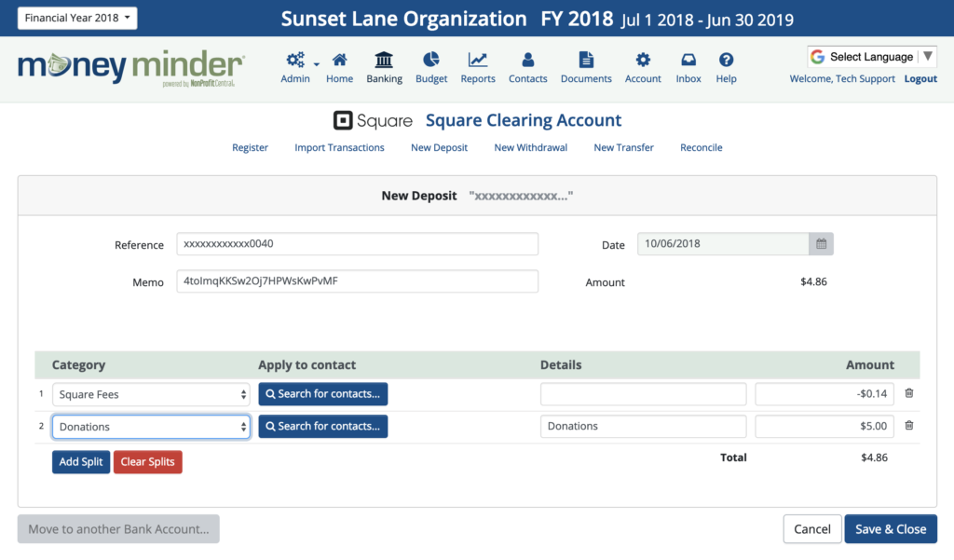Screen dimensions: 954x560
Task: Click the Google G translate icon
Action: [818, 57]
